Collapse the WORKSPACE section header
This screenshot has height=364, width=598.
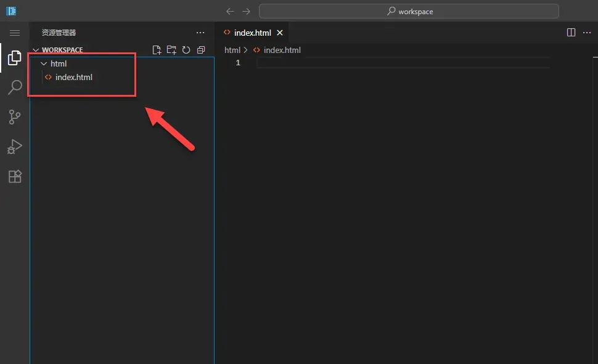pyautogui.click(x=62, y=50)
